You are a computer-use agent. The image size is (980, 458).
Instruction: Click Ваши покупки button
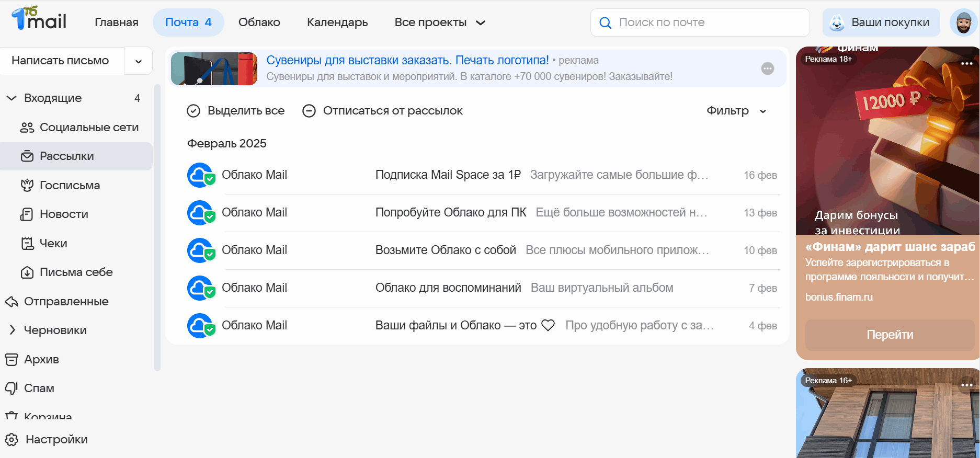pos(881,22)
